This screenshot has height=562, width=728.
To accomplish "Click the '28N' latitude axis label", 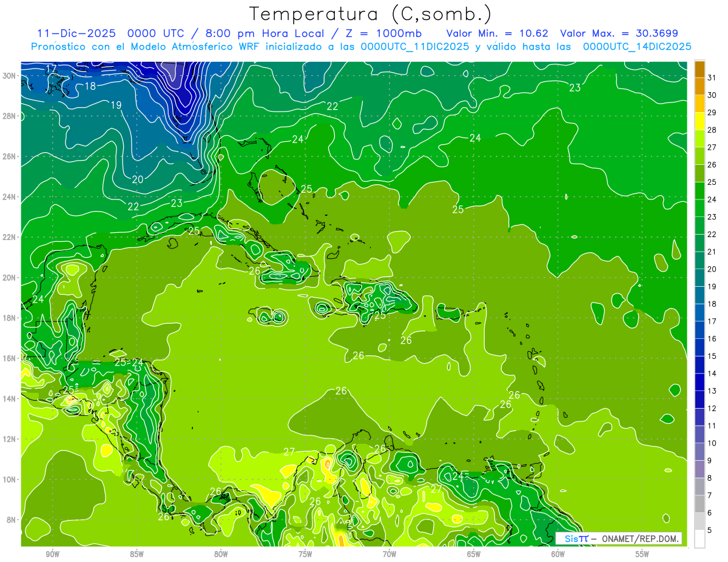I will coord(8,116).
